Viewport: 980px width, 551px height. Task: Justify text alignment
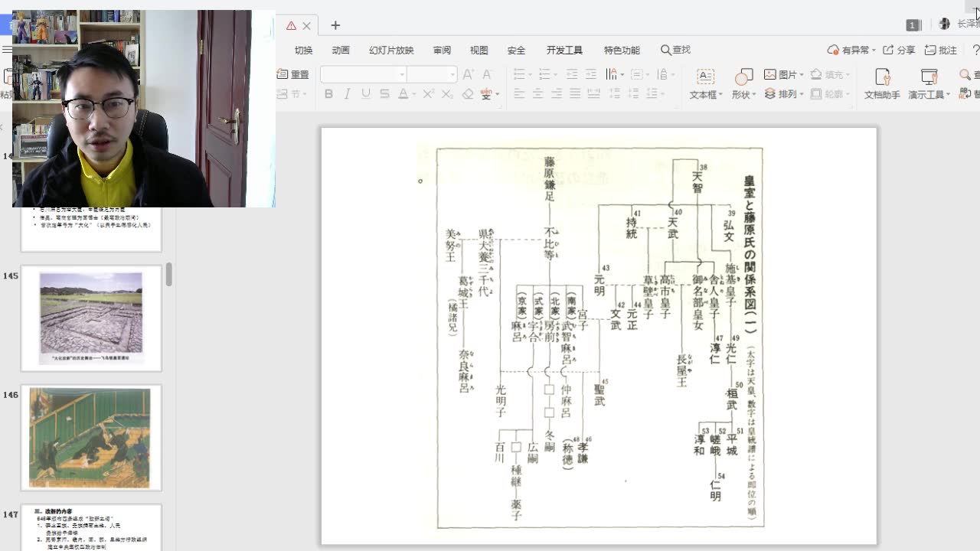575,94
